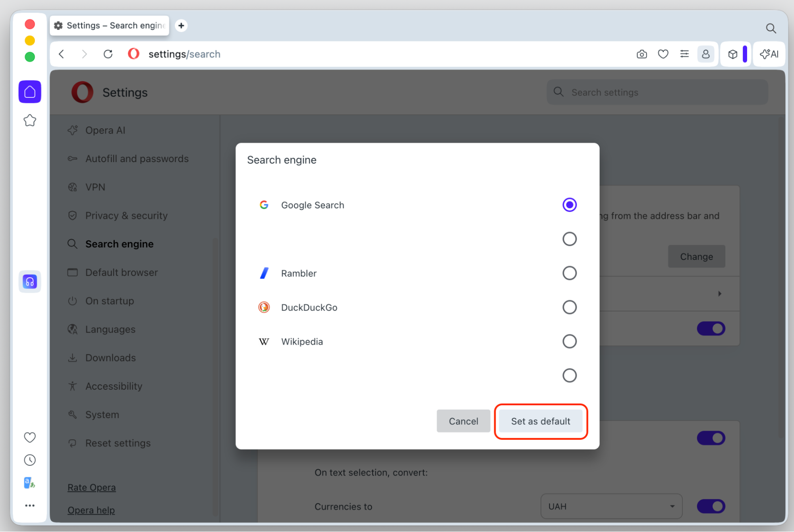Click the Wikipedia W icon

click(x=264, y=341)
